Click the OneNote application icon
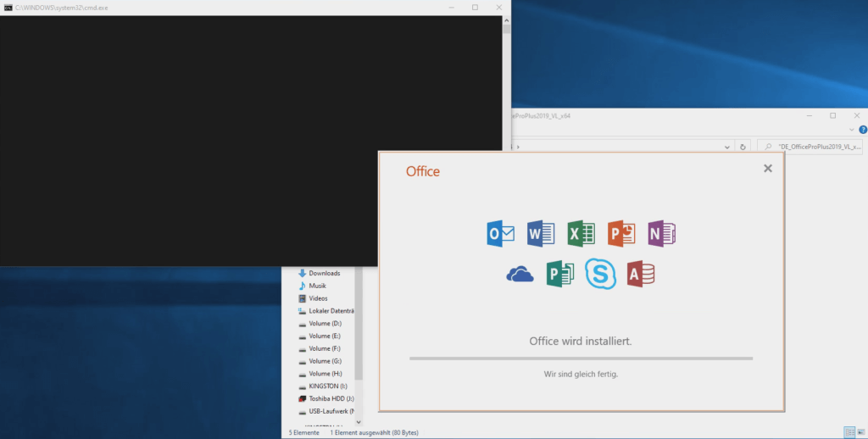Viewport: 868px width, 439px height. click(x=661, y=233)
